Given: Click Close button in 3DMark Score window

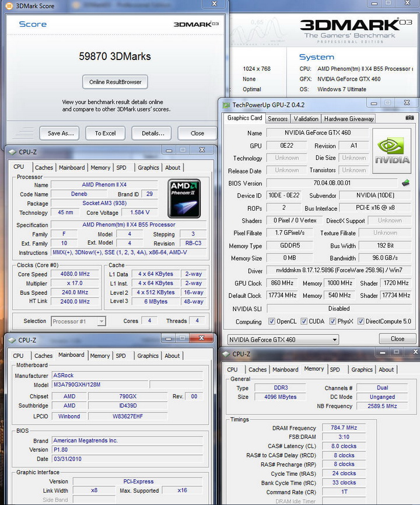Looking at the screenshot, I should (197, 133).
